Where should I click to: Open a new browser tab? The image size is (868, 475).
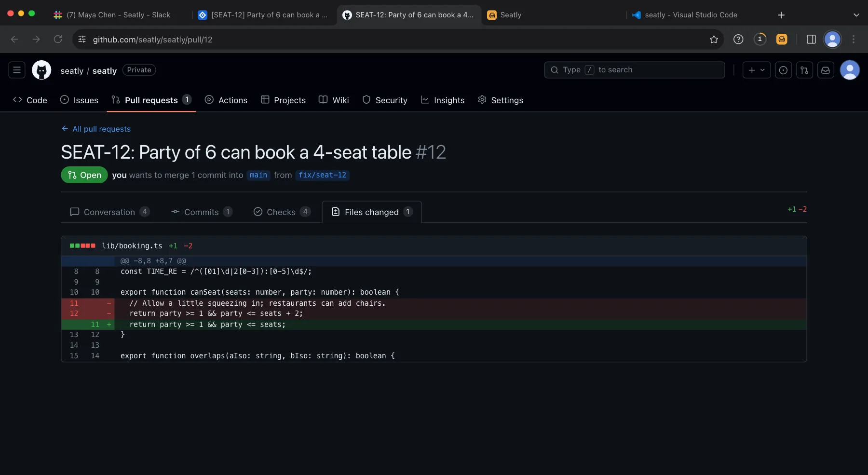point(781,15)
